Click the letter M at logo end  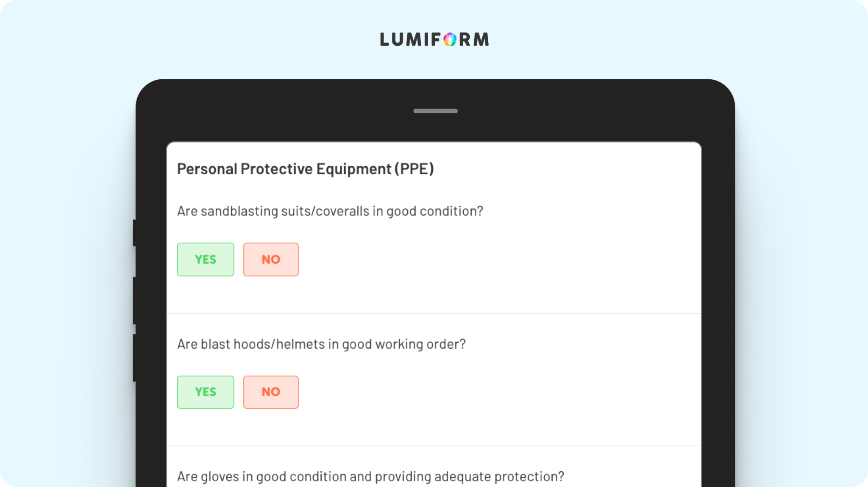pyautogui.click(x=481, y=39)
